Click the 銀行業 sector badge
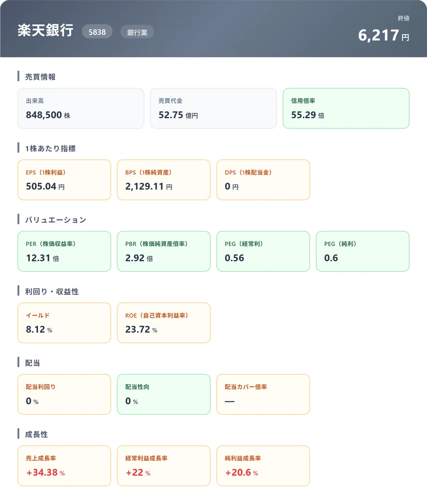 [x=137, y=32]
